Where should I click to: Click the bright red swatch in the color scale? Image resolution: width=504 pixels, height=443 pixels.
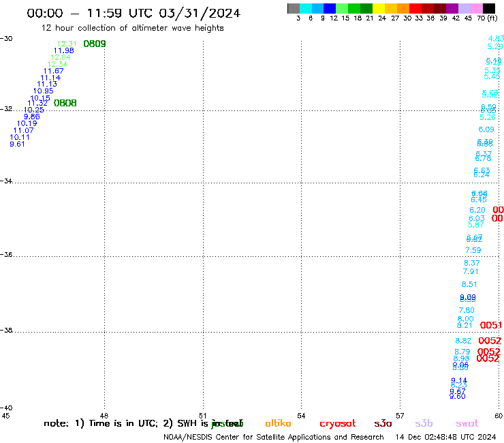[x=415, y=8]
